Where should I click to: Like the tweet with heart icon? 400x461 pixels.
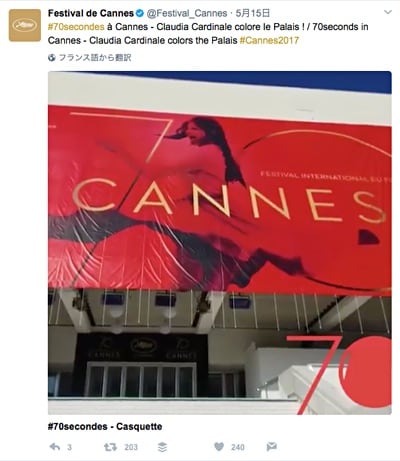pyautogui.click(x=219, y=447)
